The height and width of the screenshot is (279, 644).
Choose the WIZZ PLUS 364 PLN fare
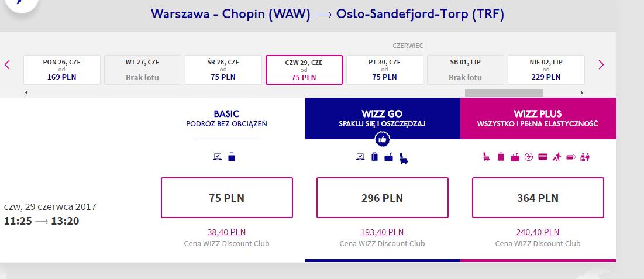pyautogui.click(x=538, y=198)
